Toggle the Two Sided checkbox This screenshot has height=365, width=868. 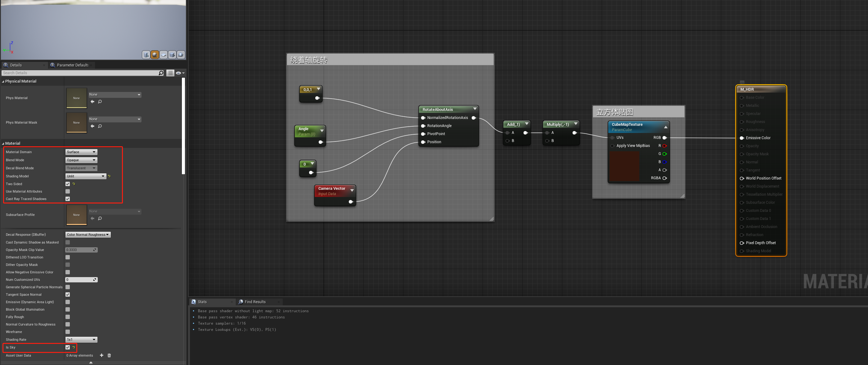(x=68, y=184)
